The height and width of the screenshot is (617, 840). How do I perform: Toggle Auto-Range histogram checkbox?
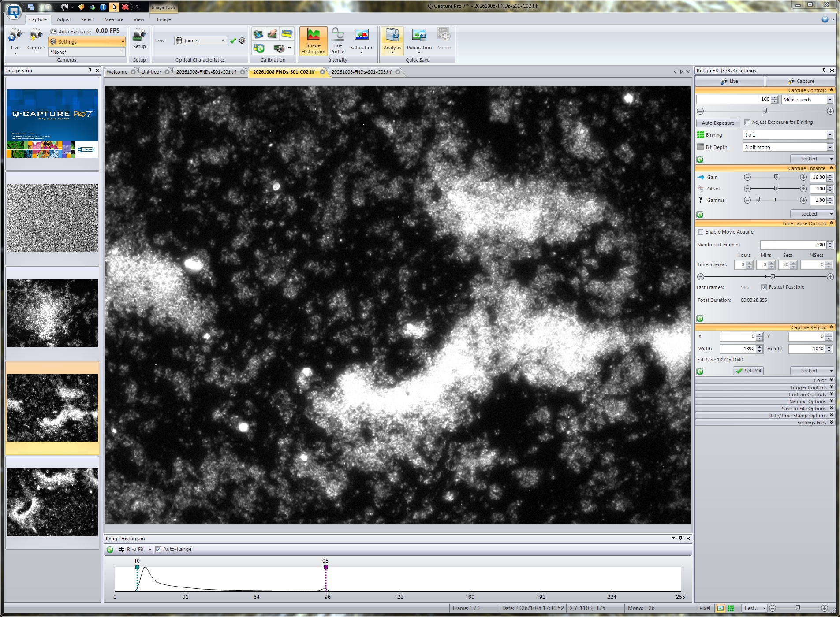click(158, 550)
